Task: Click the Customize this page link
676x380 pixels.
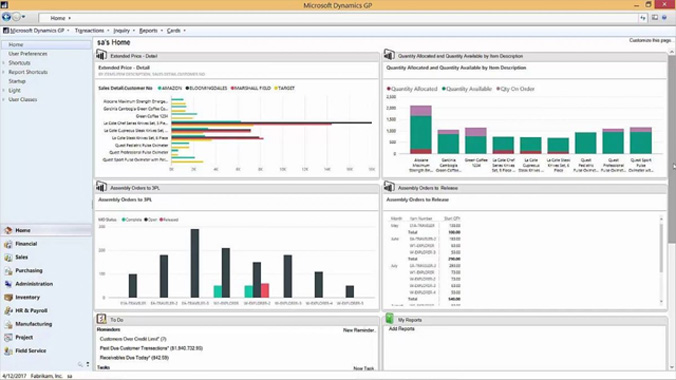Action: pyautogui.click(x=650, y=40)
